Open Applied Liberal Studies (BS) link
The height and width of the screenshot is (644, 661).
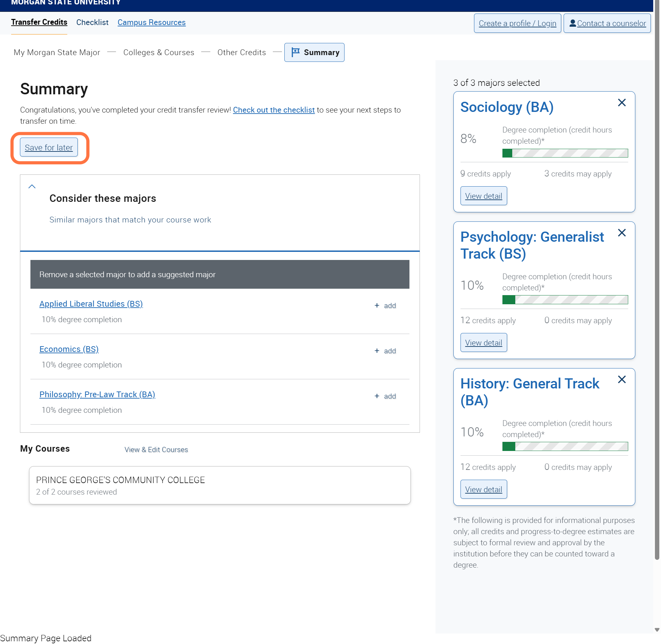tap(91, 304)
